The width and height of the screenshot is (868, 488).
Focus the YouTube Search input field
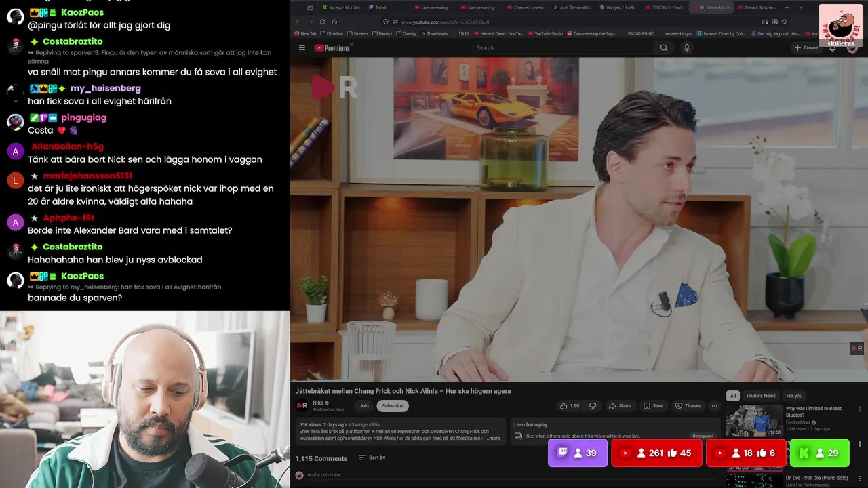click(563, 48)
